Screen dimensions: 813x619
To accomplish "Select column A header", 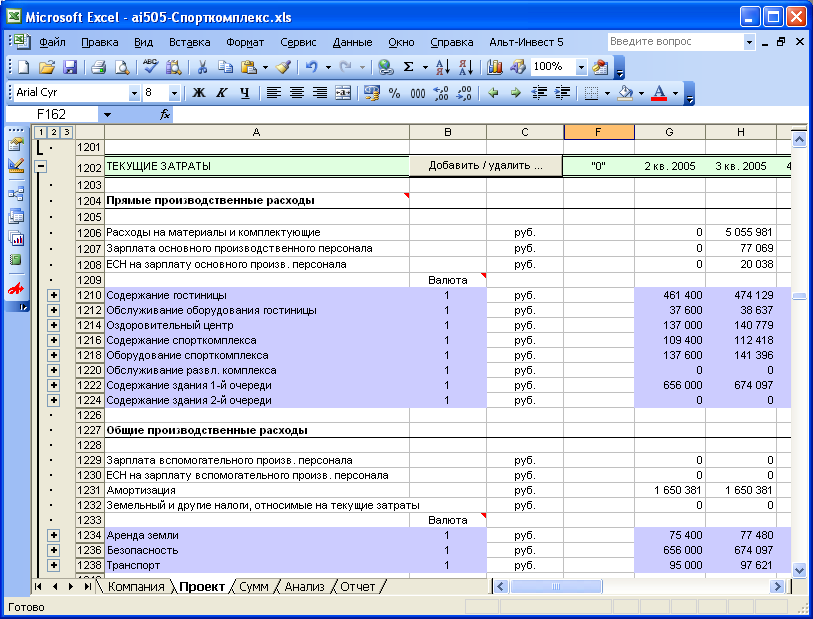I will (257, 132).
